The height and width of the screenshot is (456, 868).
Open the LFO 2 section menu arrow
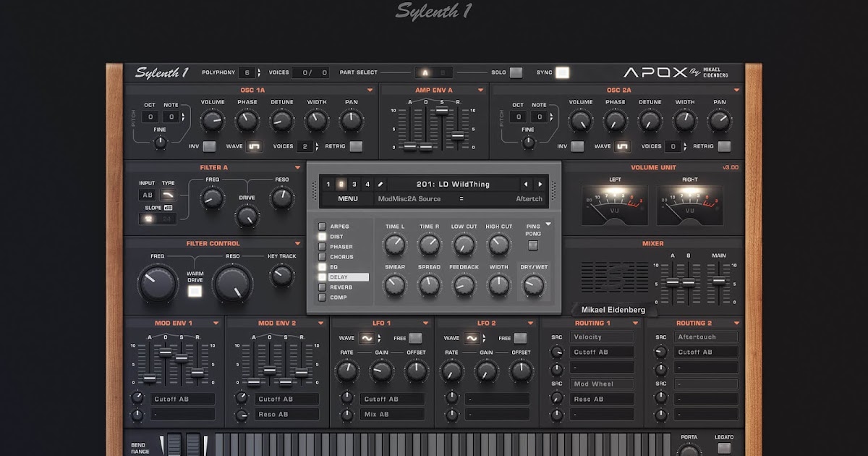pos(529,324)
